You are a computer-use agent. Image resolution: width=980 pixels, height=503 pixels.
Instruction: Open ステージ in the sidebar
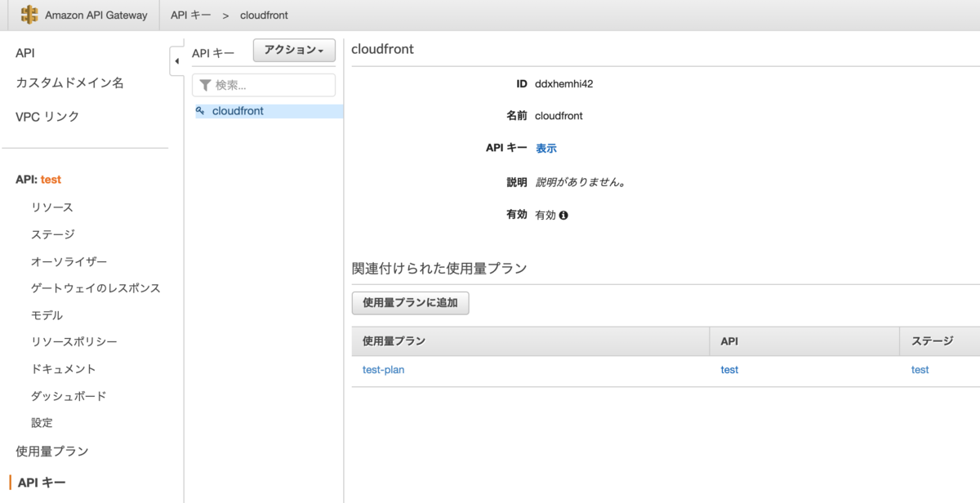53,234
